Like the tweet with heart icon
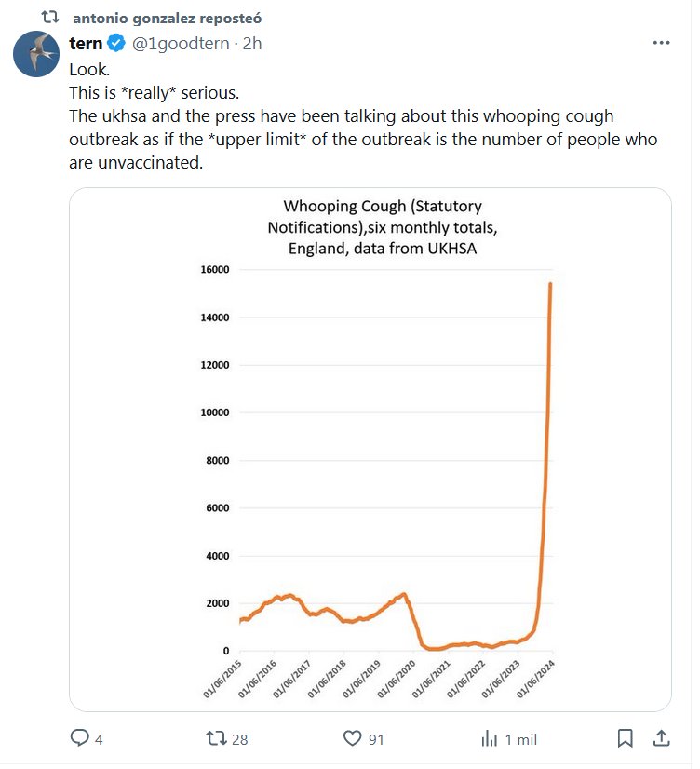 click(x=352, y=738)
